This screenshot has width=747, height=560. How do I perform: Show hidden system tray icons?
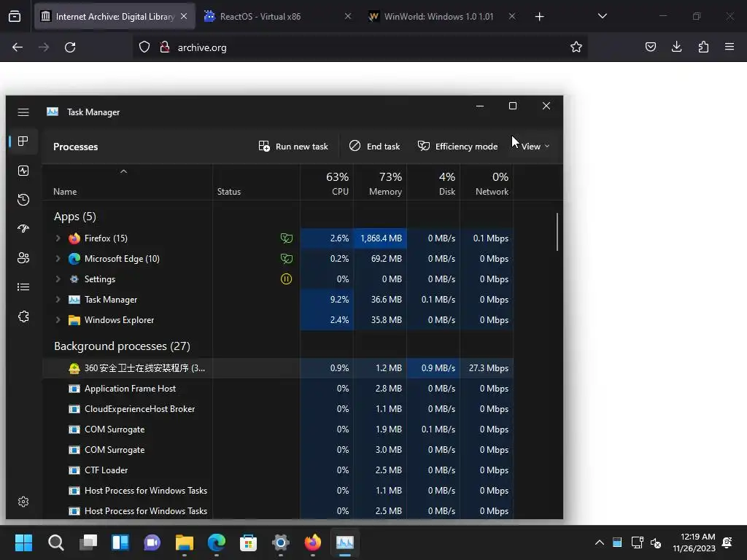pos(600,542)
